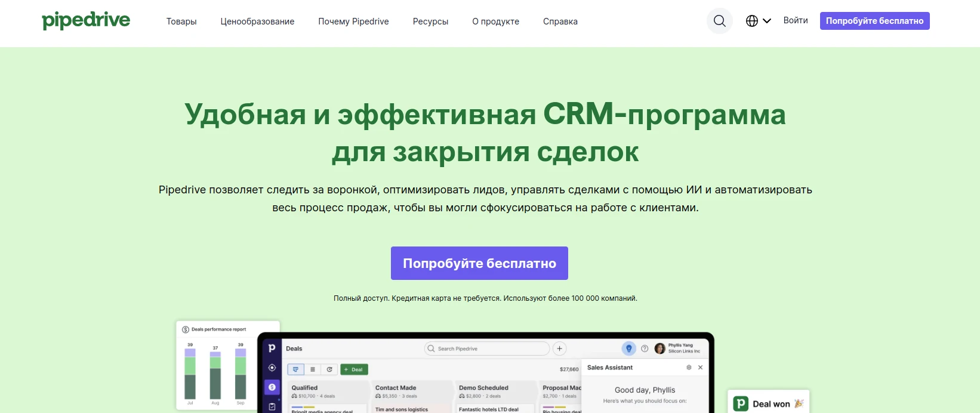The width and height of the screenshot is (980, 413).
Task: Switch to pipeline view icon in preview
Action: point(296,369)
